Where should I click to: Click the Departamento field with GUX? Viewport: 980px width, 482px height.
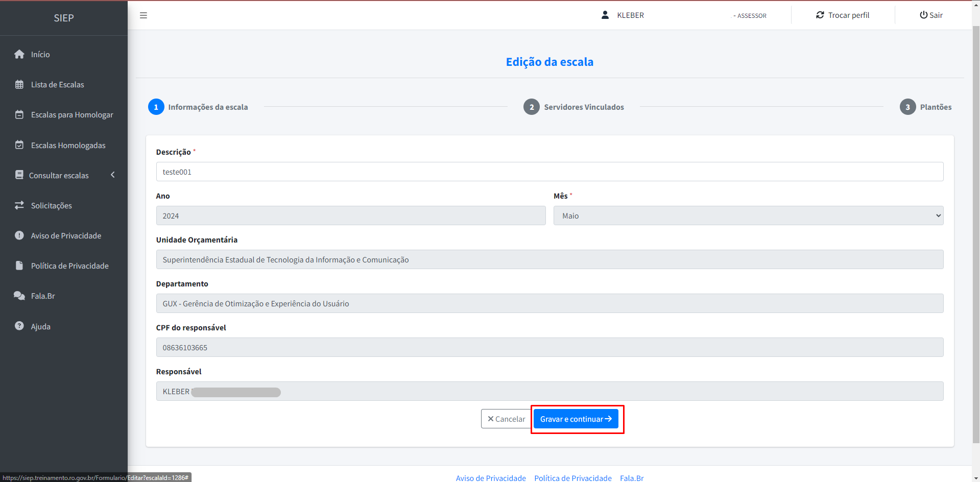[549, 303]
